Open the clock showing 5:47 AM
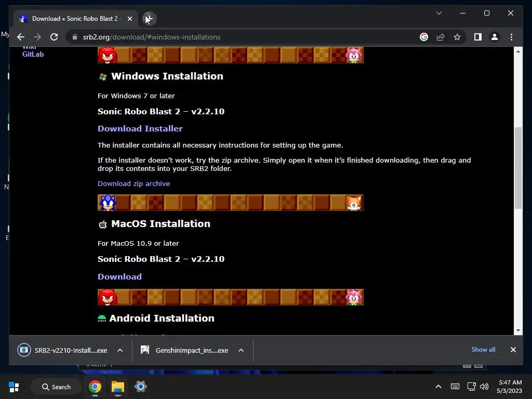This screenshot has height=399, width=532. (x=510, y=387)
